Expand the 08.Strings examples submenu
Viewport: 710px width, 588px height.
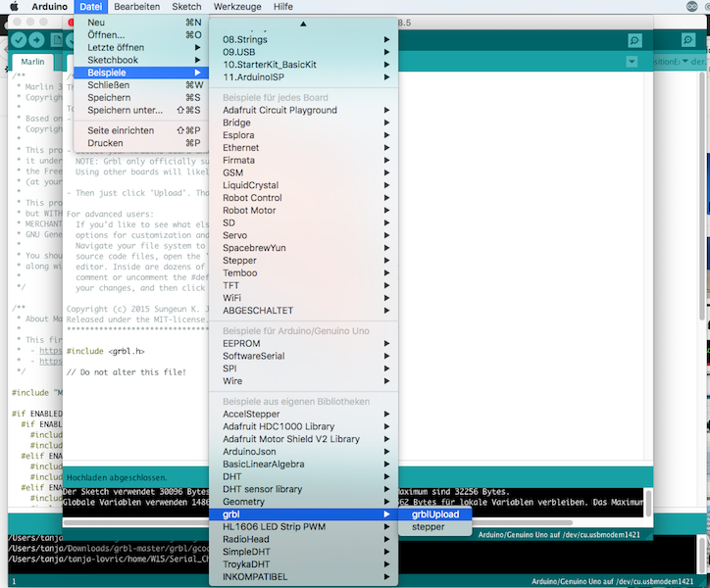(x=303, y=39)
